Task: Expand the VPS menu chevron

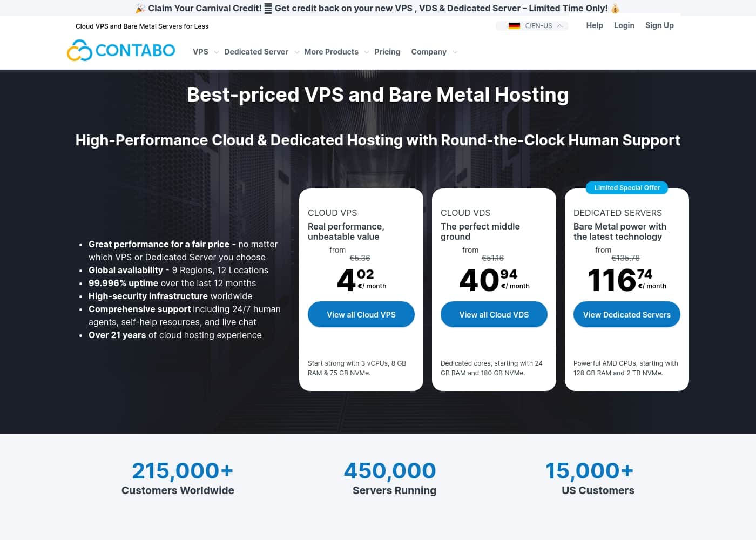Action: click(x=216, y=52)
